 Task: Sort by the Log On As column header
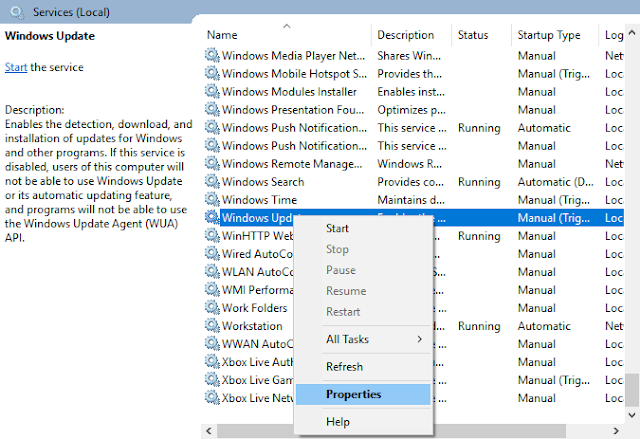[611, 35]
